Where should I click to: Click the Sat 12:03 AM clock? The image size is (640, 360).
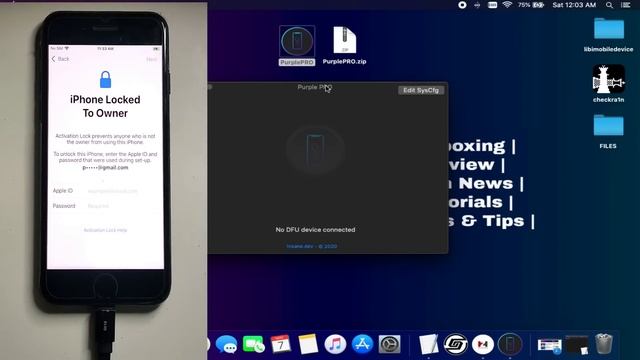tap(574, 5)
